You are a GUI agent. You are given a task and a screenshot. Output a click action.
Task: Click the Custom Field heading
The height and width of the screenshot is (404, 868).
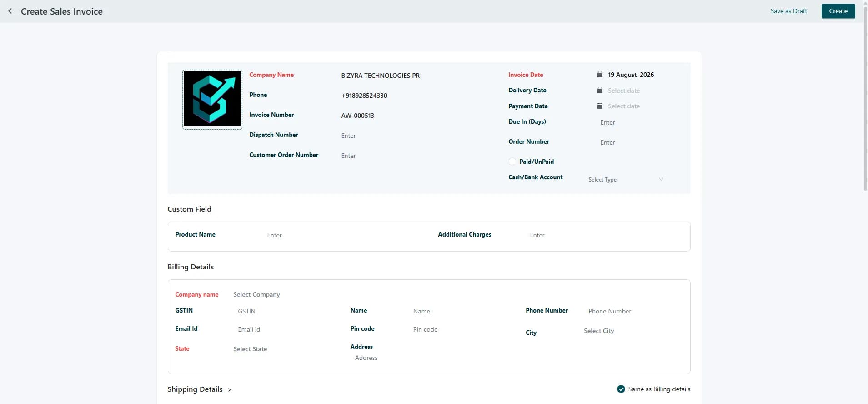click(x=189, y=209)
